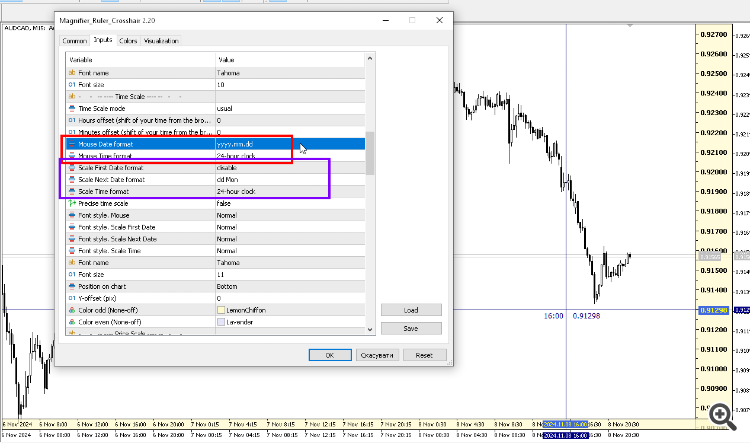750x443 pixels.
Task: Click the icon beside Font style. Mouse
Action: [x=72, y=215]
